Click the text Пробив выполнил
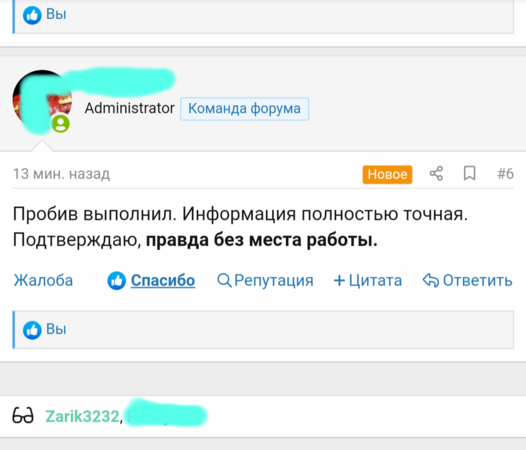Viewport: 526px width, 450px height. tap(95, 214)
